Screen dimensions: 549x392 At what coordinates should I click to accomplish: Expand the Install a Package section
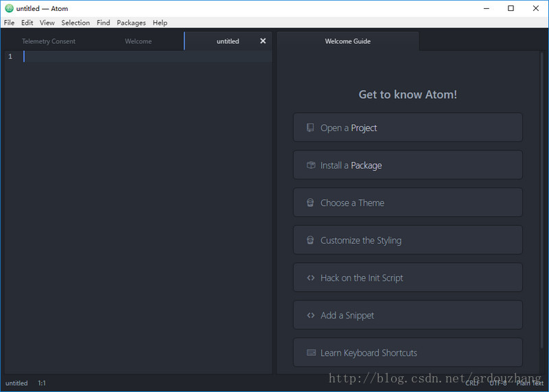tap(408, 165)
